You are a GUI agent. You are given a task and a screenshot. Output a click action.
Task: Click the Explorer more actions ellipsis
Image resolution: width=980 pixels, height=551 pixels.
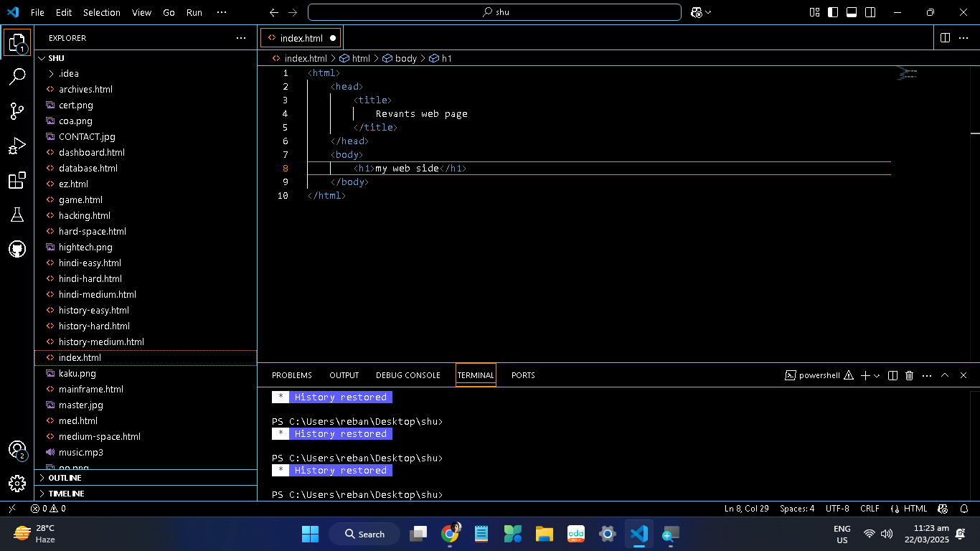pos(241,38)
